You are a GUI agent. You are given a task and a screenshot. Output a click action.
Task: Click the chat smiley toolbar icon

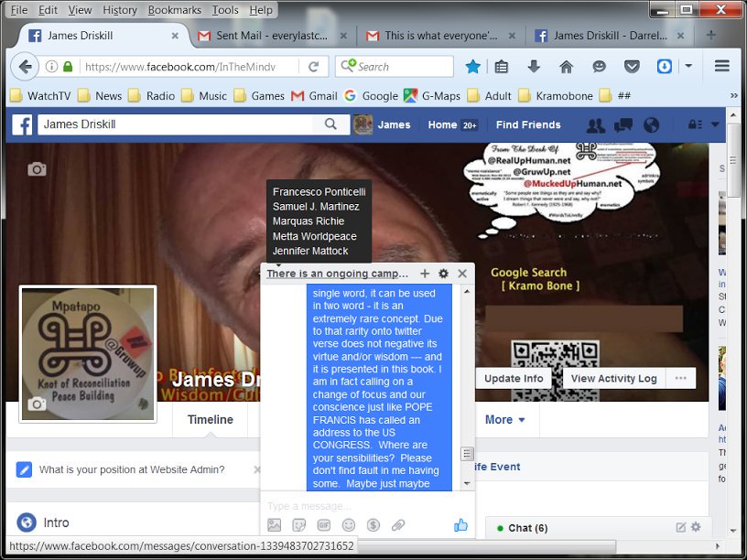[599, 67]
